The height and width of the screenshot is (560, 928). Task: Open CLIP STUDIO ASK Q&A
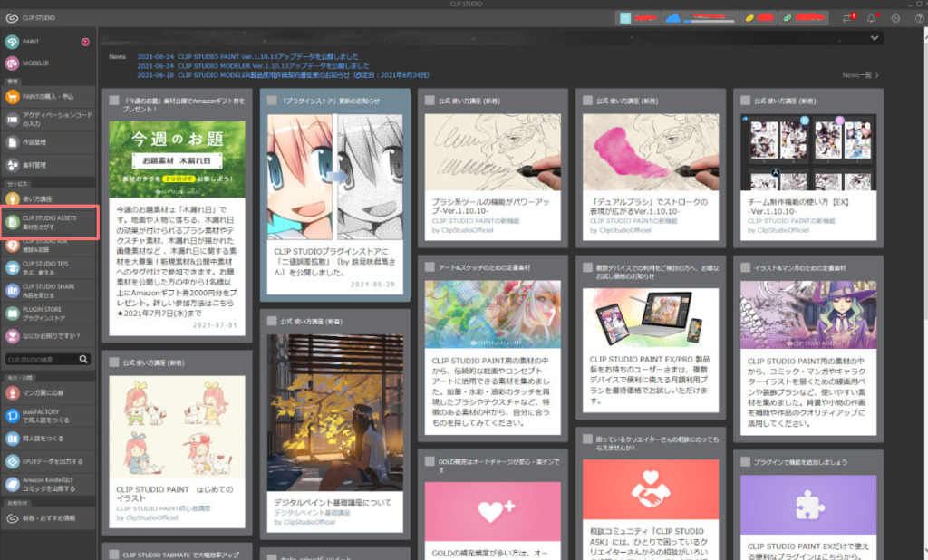pos(47,246)
